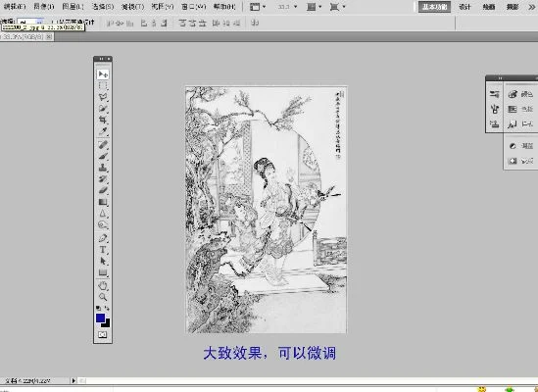The width and height of the screenshot is (538, 392).
Task: Open the 调整 adjustments panel
Action: point(521,146)
